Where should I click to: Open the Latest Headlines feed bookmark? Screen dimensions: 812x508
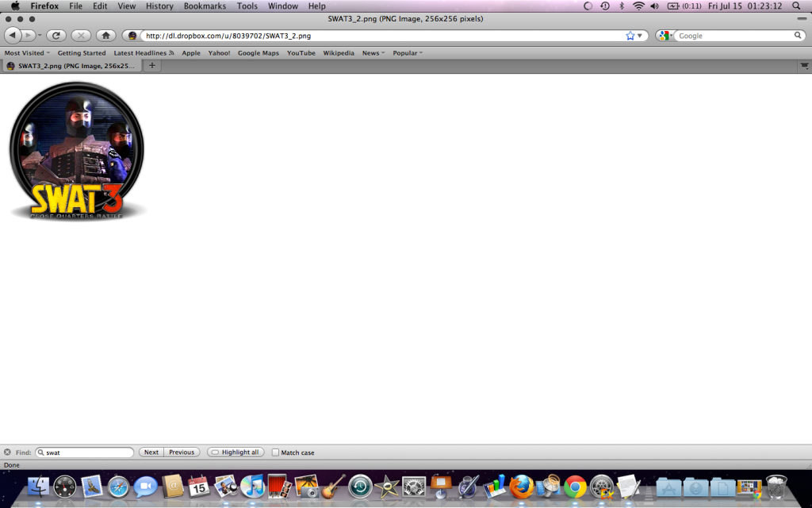pos(144,53)
